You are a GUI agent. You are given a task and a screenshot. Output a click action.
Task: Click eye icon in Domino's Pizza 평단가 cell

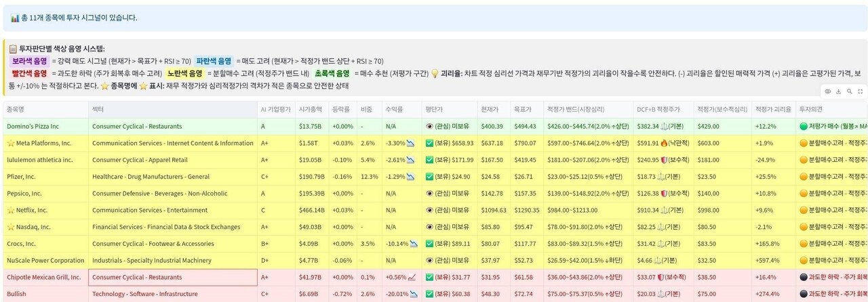[429, 127]
